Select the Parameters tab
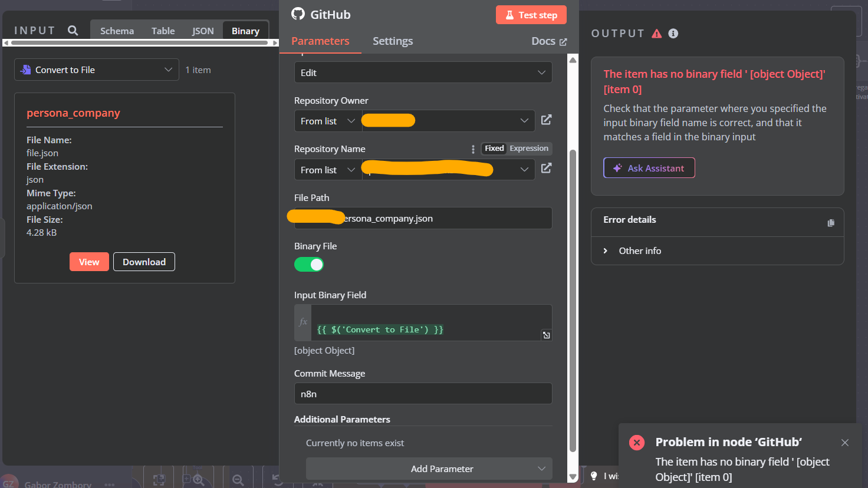The image size is (868, 488). point(320,41)
